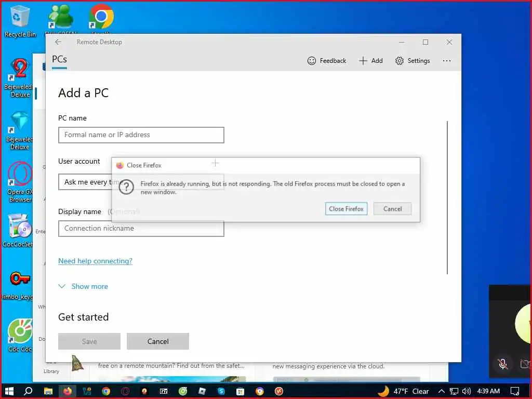Open Opera GX Browser desktop icon
Image resolution: width=532 pixels, height=399 pixels.
[19, 182]
